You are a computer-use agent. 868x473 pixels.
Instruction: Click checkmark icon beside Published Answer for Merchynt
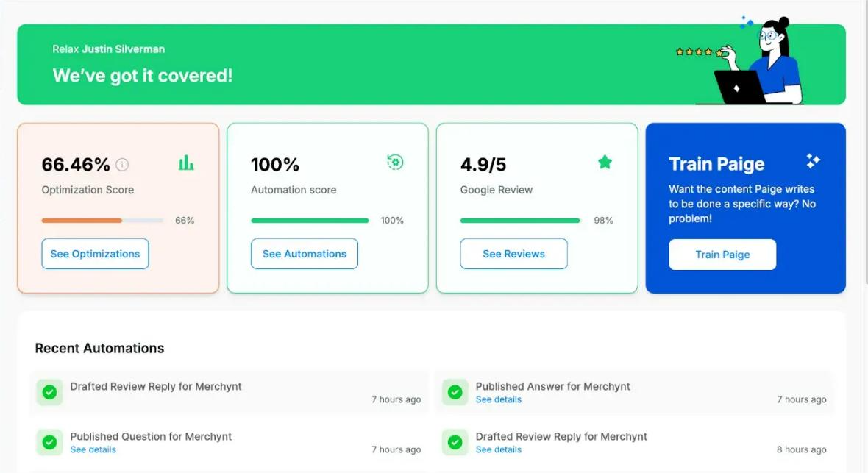(x=455, y=393)
